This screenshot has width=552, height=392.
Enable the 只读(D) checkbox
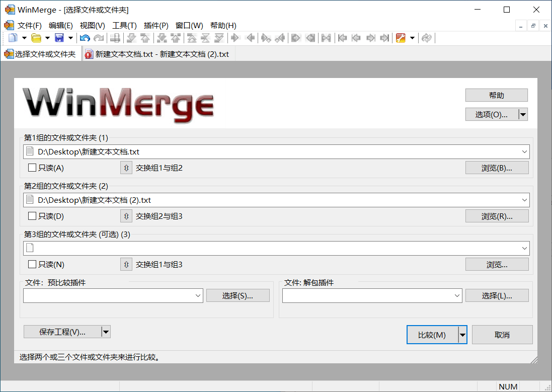click(32, 216)
